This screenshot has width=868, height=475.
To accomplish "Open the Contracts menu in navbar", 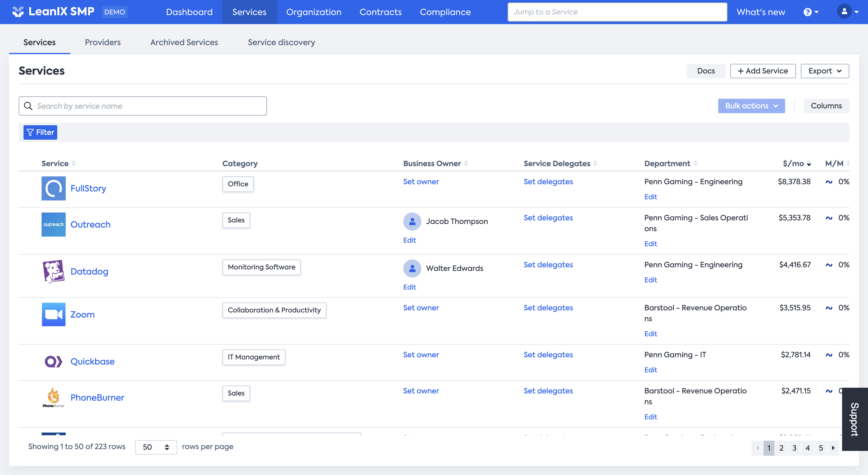I will click(x=380, y=12).
